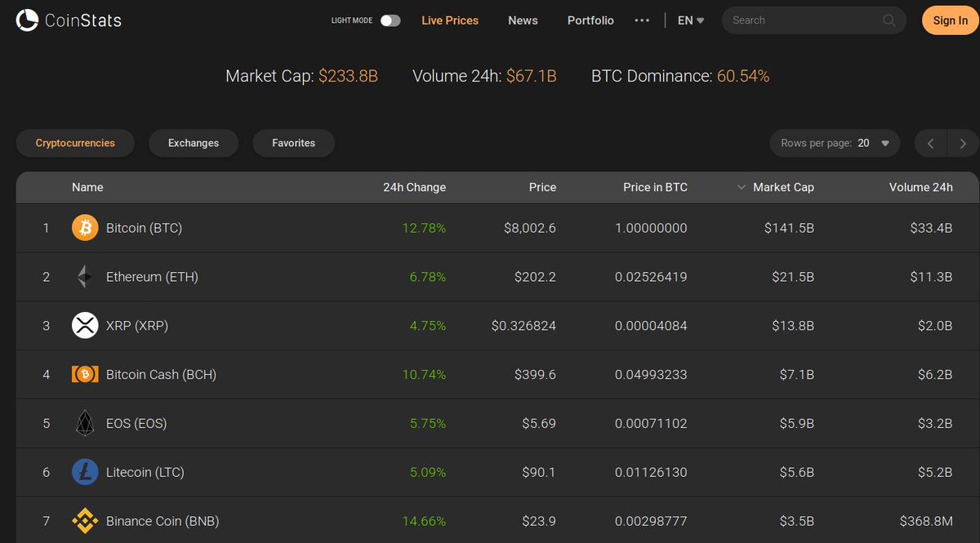Switch to the Favorites tab
The width and height of the screenshot is (980, 543).
pyautogui.click(x=294, y=143)
